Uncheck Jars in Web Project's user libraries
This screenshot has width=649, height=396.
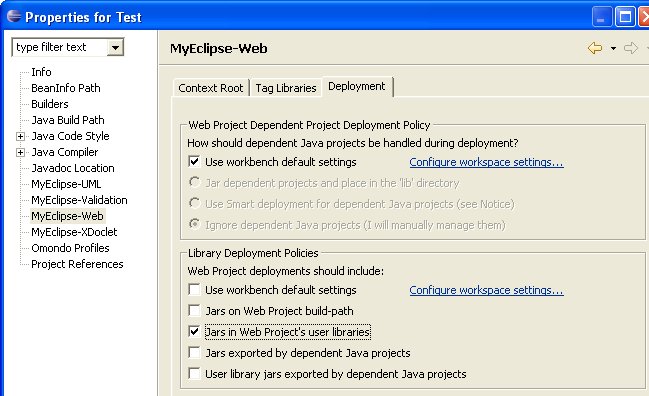tap(194, 331)
